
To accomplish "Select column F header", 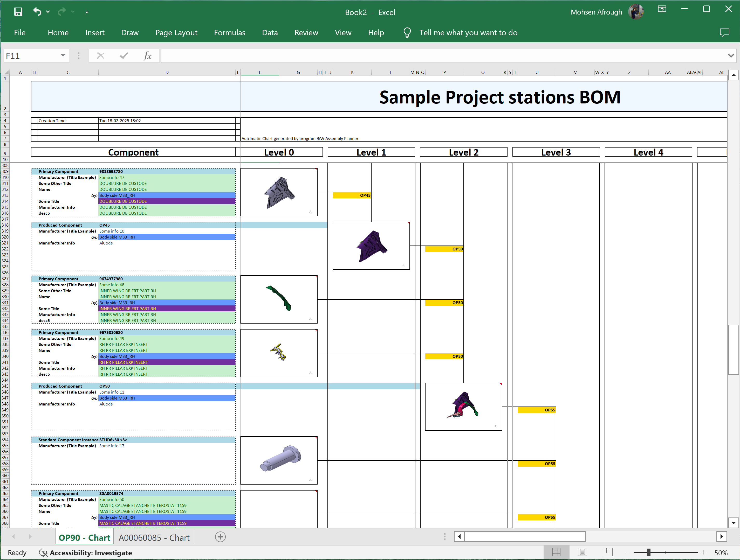I will click(x=260, y=72).
